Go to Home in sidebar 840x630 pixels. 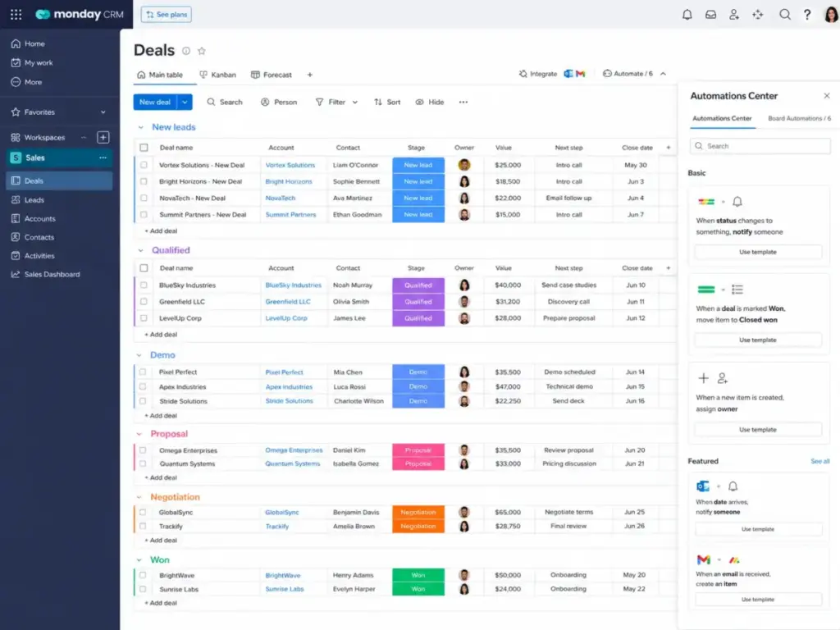(34, 44)
